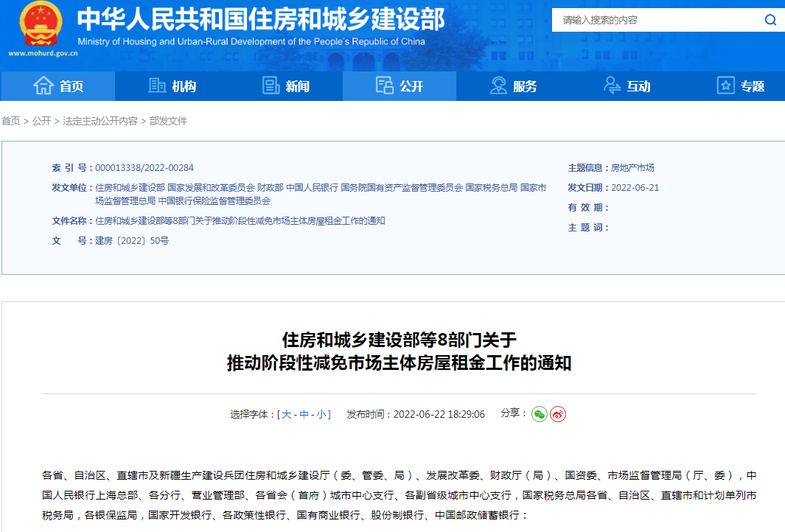The image size is (785, 532).
Task: Click the search magnifier icon
Action: (769, 20)
